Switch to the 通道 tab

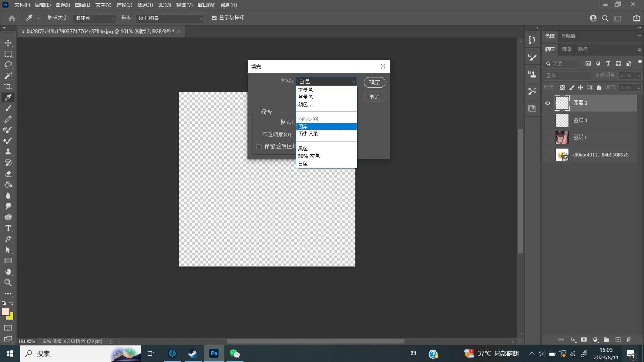tap(566, 49)
